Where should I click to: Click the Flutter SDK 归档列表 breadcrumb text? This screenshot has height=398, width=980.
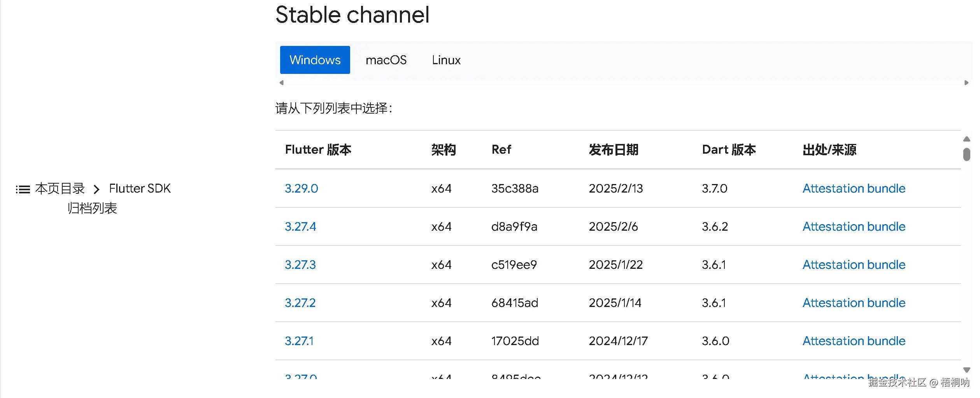click(119, 198)
